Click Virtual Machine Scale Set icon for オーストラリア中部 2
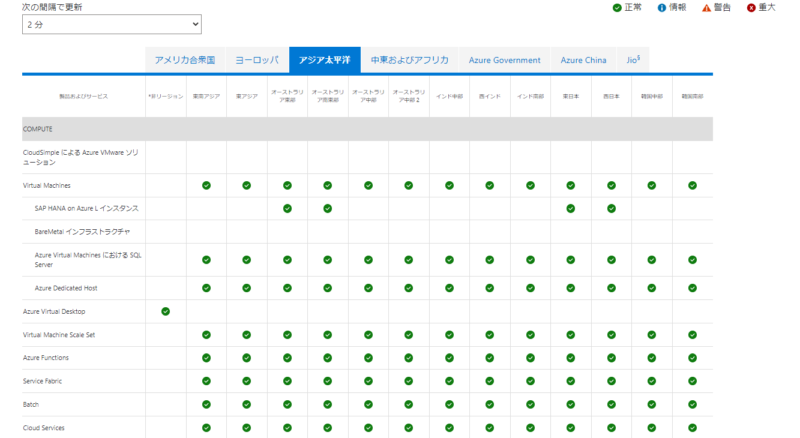The height and width of the screenshot is (438, 800). 409,335
